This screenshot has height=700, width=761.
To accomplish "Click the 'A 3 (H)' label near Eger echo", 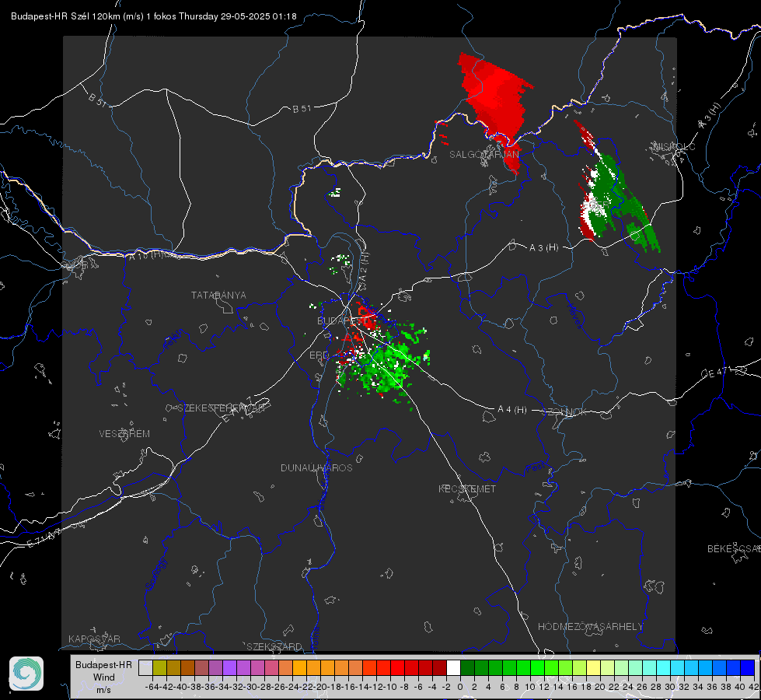I will click(x=543, y=247).
